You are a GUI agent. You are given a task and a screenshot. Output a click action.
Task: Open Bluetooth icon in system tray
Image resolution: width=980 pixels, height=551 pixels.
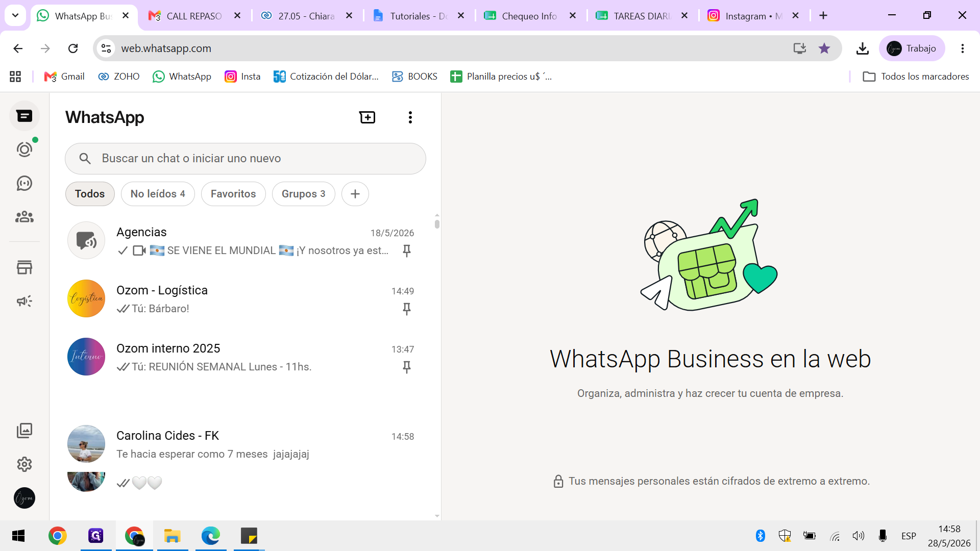pyautogui.click(x=761, y=536)
